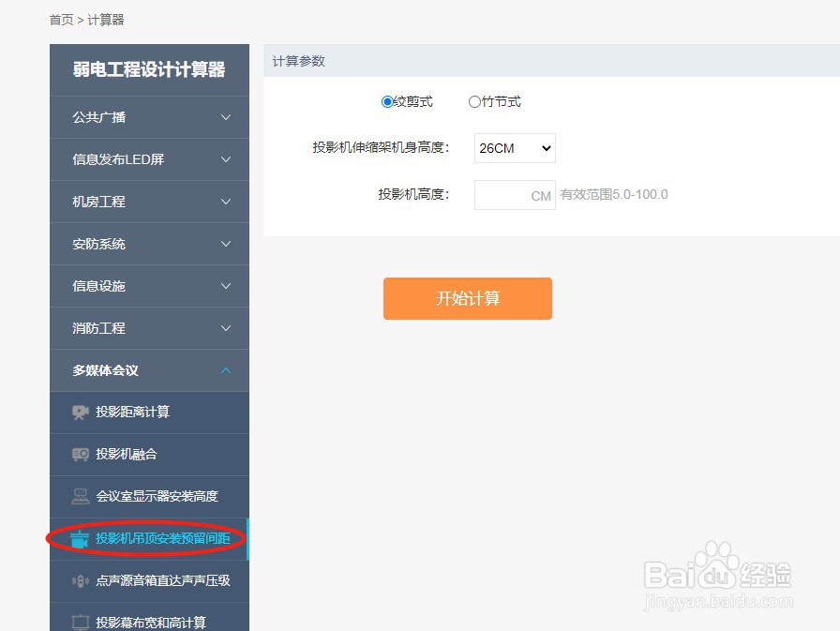The width and height of the screenshot is (840, 631).
Task: Go back via the 首页 breadcrumb link
Action: (x=60, y=19)
